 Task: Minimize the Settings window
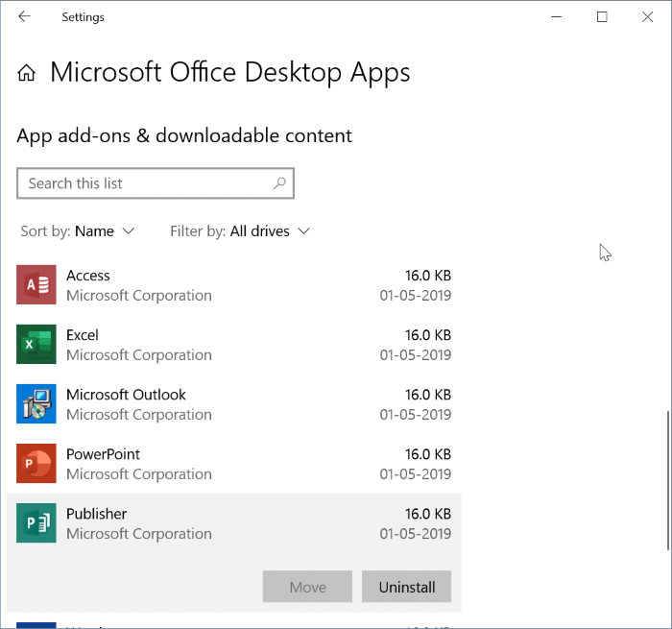click(x=557, y=16)
